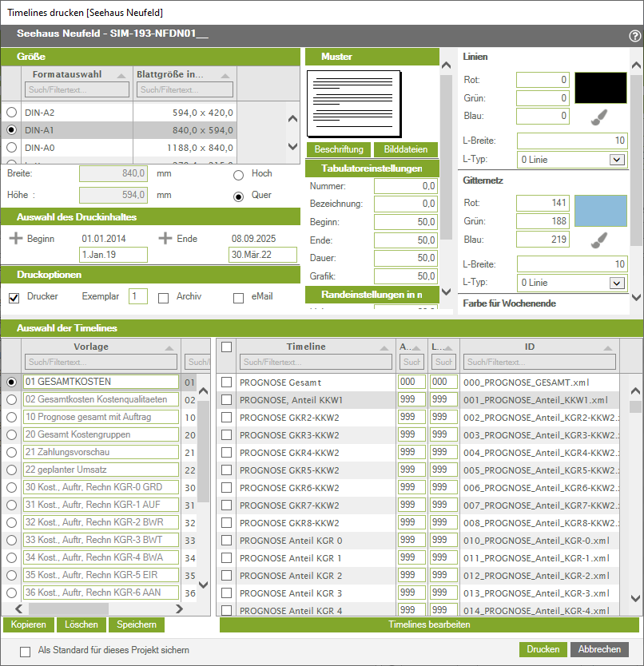Viewport: 644px width, 666px height.
Task: Click sort arrow in Timeline column header
Action: [x=385, y=347]
